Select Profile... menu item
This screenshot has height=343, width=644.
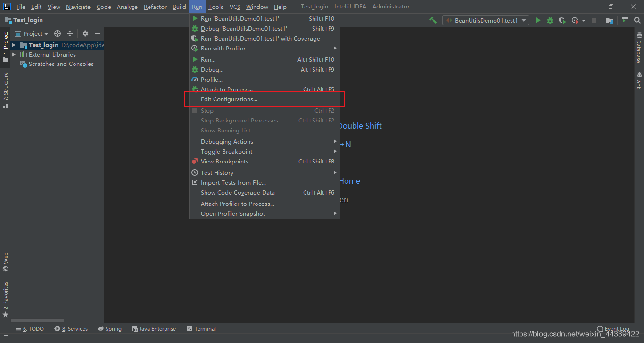264,80
